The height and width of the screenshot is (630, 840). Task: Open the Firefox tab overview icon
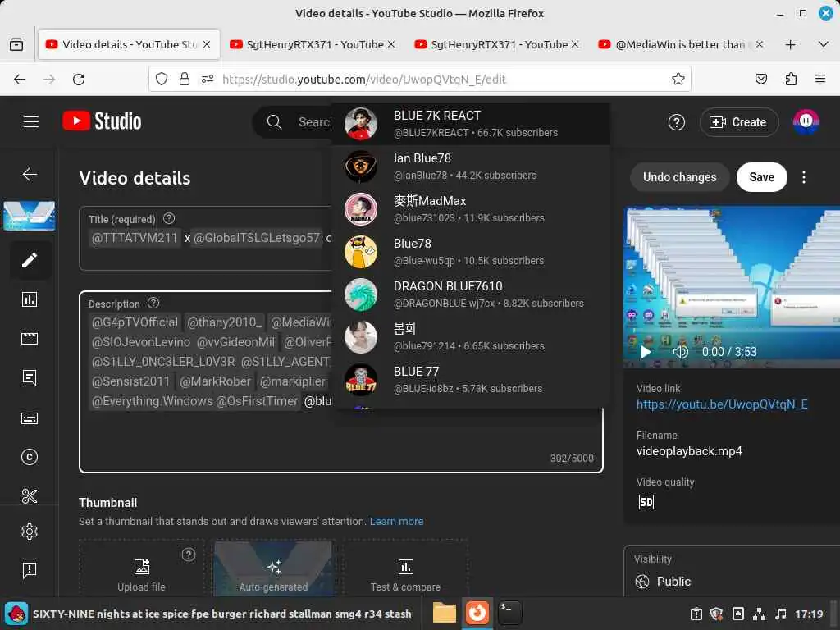coord(16,44)
